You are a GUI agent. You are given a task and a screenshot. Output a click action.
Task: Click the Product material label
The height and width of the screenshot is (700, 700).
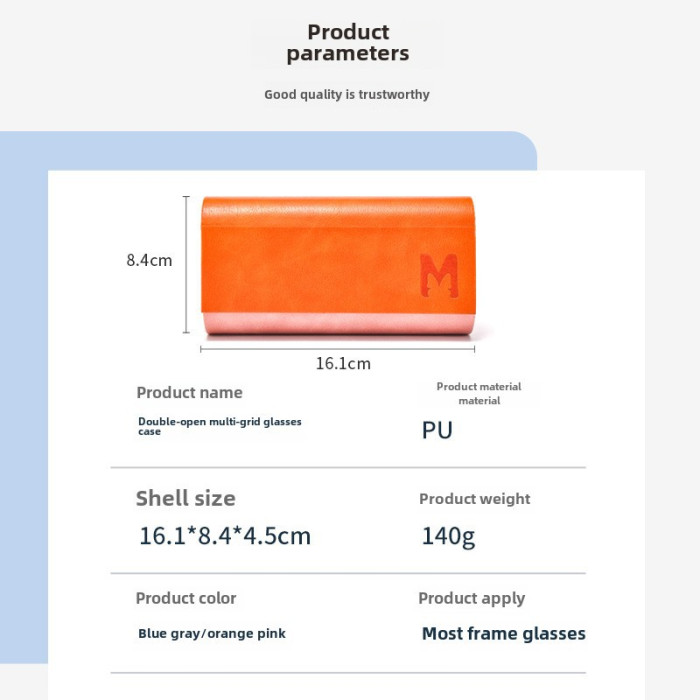(x=479, y=393)
